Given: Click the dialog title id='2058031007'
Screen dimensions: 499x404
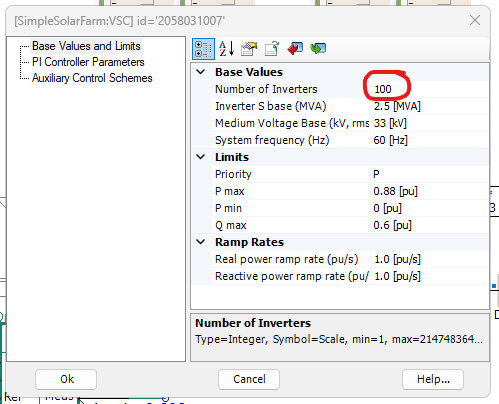Looking at the screenshot, I should [x=181, y=21].
